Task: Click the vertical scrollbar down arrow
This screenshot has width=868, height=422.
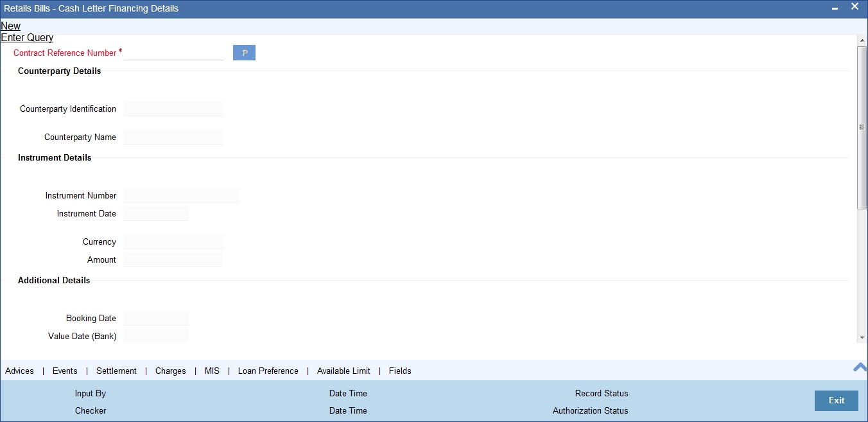Action: coord(862,337)
